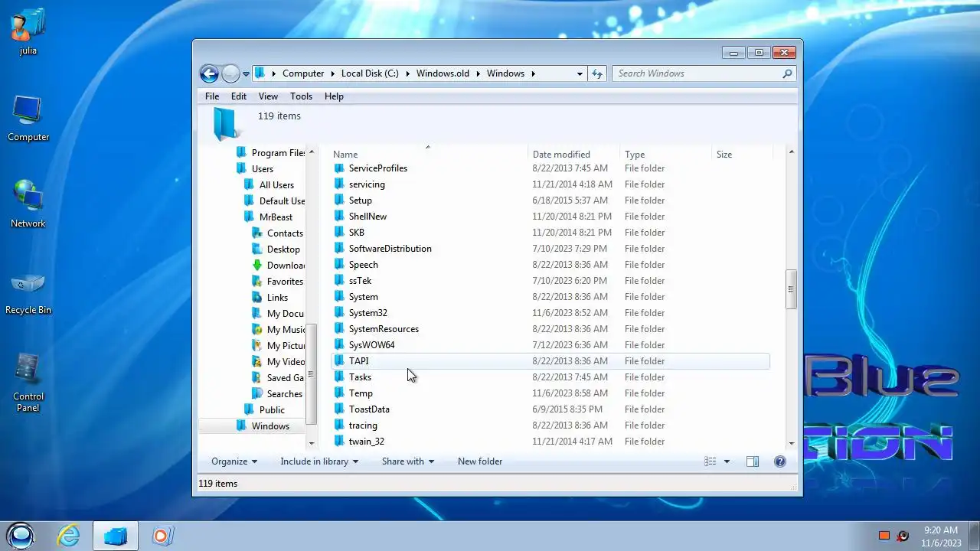Click the Windows.old breadcrumb segment
The image size is (980, 551).
(x=443, y=73)
